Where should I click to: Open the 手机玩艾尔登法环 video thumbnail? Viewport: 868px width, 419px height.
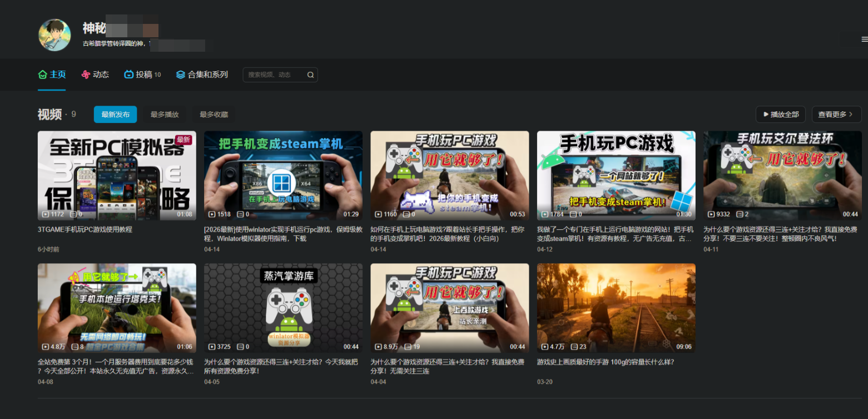782,175
